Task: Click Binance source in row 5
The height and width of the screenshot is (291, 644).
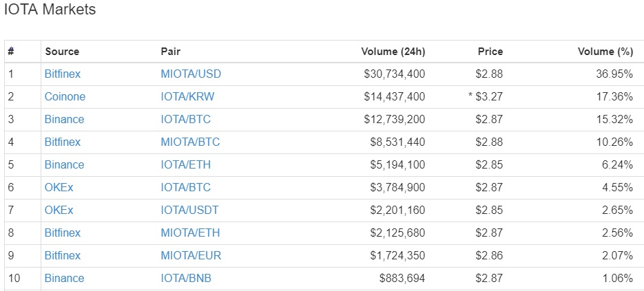Action: [x=64, y=165]
